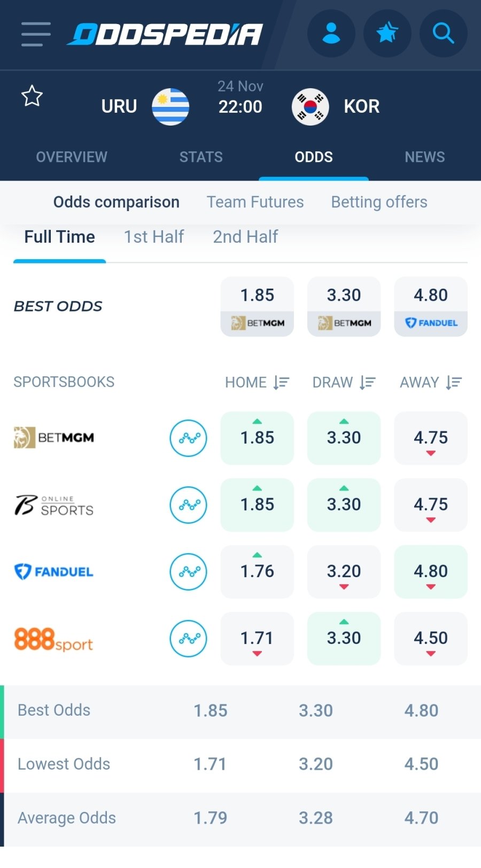Screen dimensions: 481x868
Task: Open the starred favorites icon in header
Action: point(387,33)
